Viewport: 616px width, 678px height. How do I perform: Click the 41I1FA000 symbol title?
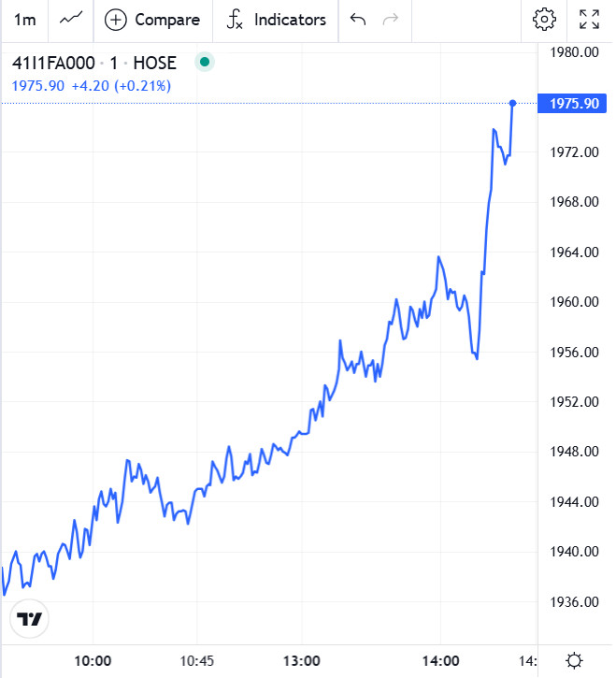tap(52, 64)
